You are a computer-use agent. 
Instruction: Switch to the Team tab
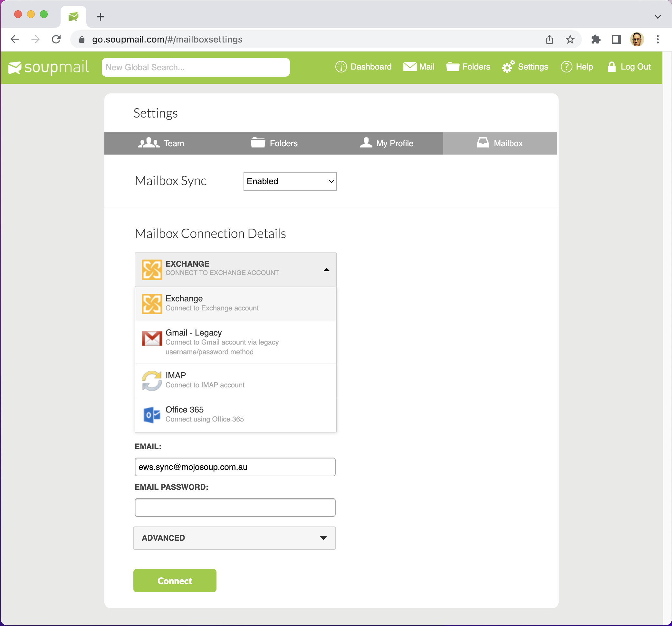(x=161, y=143)
